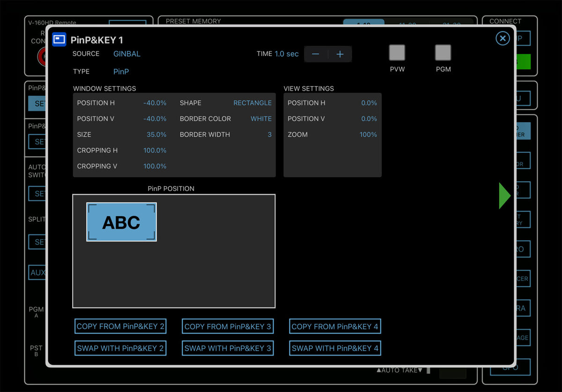This screenshot has height=392, width=562.
Task: Edit the window SIZE value 35.0%
Action: (156, 135)
